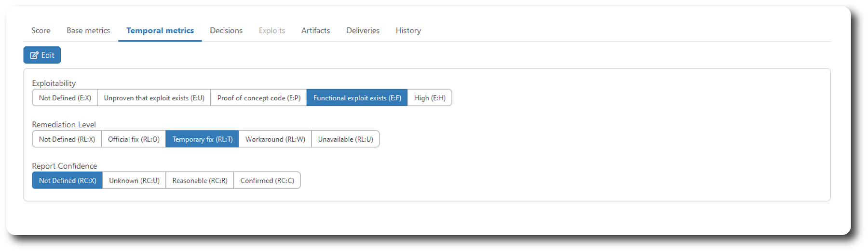Set Report Confidence to Unknown (RC:U)
868x252 pixels.
pos(134,181)
